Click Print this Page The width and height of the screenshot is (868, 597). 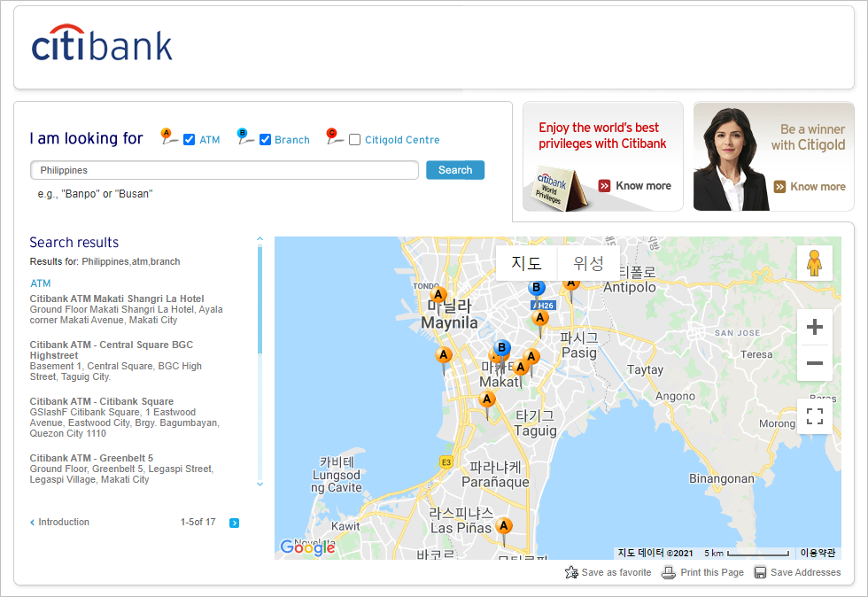703,572
